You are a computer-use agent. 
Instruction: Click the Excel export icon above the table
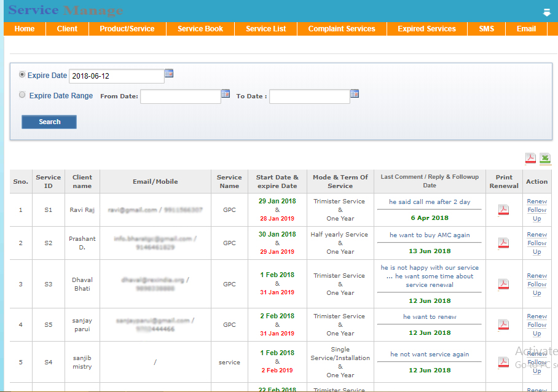click(545, 159)
